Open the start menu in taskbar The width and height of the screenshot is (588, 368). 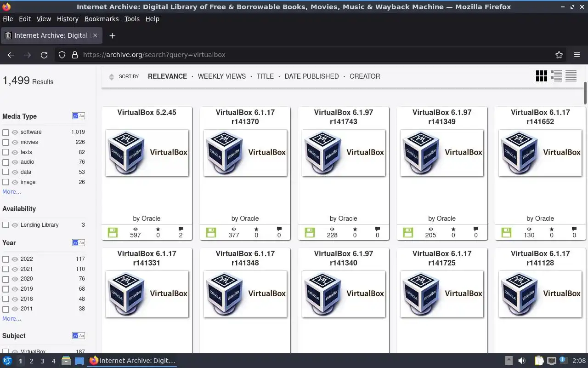[x=7, y=361]
